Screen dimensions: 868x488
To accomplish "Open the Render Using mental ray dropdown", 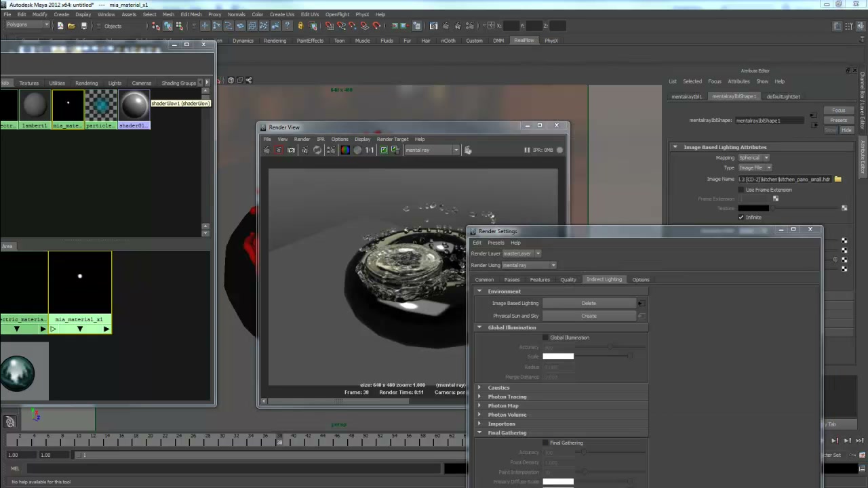I will (529, 265).
